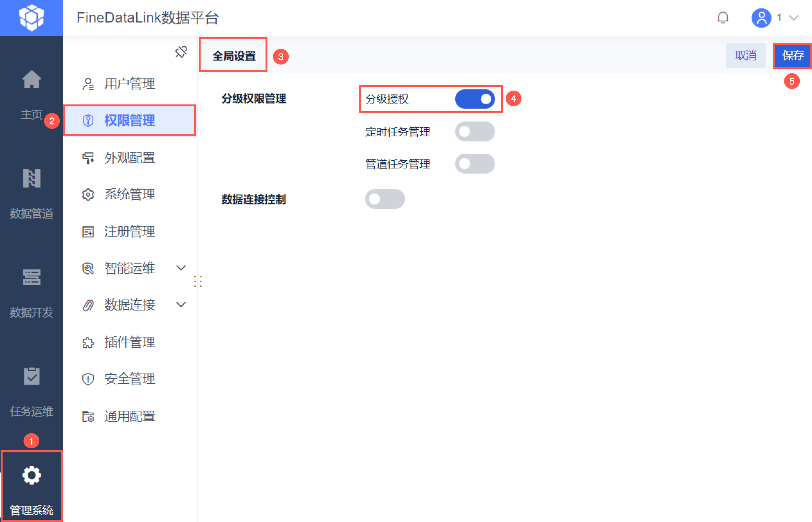Click the FineDataLink logo icon

[32, 18]
